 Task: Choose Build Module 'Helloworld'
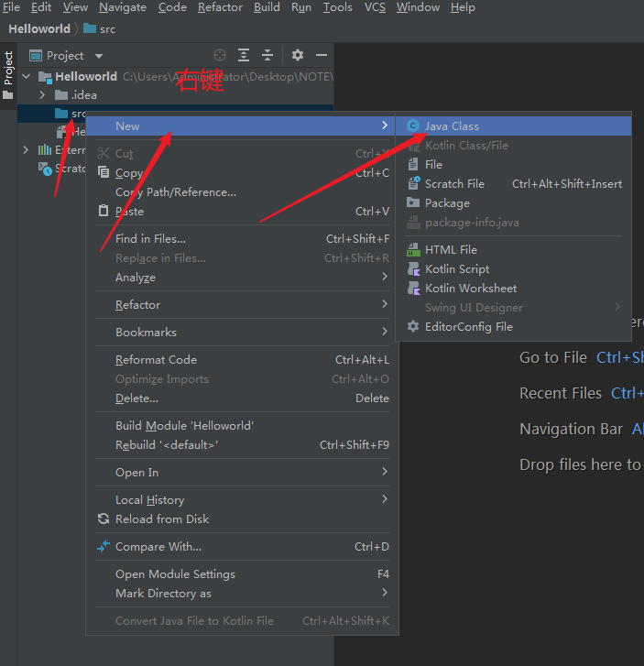pyautogui.click(x=242, y=426)
